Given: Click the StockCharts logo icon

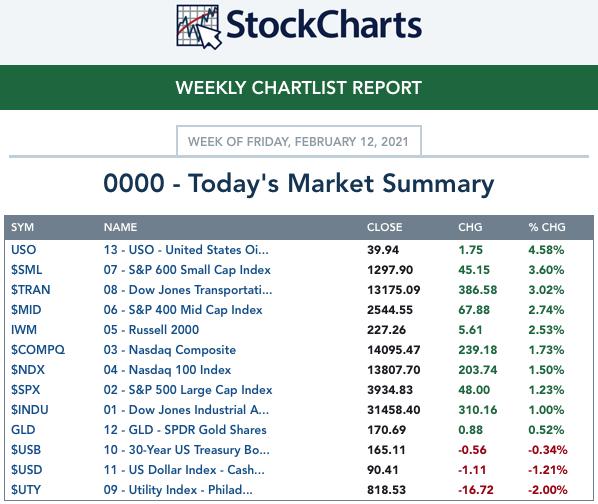Looking at the screenshot, I should (x=199, y=27).
